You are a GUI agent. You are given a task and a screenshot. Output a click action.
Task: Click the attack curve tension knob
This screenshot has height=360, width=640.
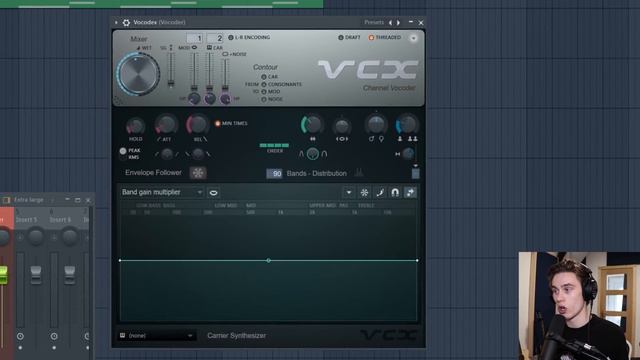167,154
